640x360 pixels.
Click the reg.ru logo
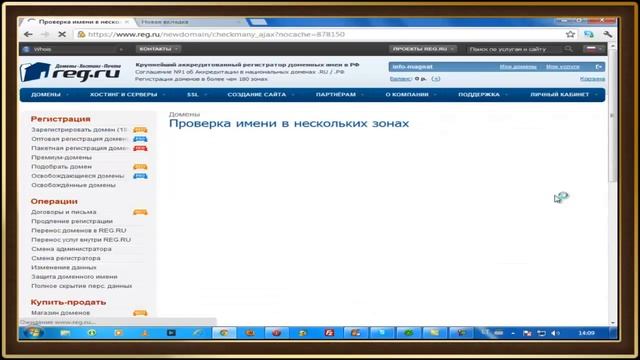pyautogui.click(x=71, y=72)
